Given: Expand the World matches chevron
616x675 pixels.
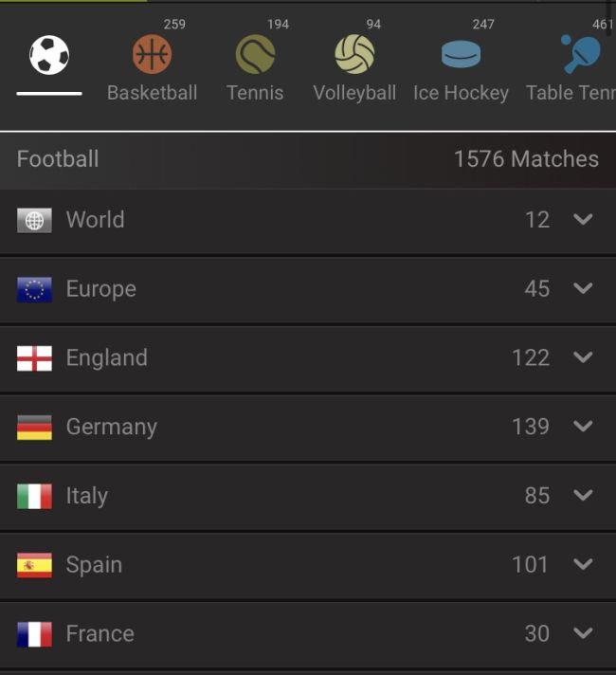Looking at the screenshot, I should coord(583,220).
